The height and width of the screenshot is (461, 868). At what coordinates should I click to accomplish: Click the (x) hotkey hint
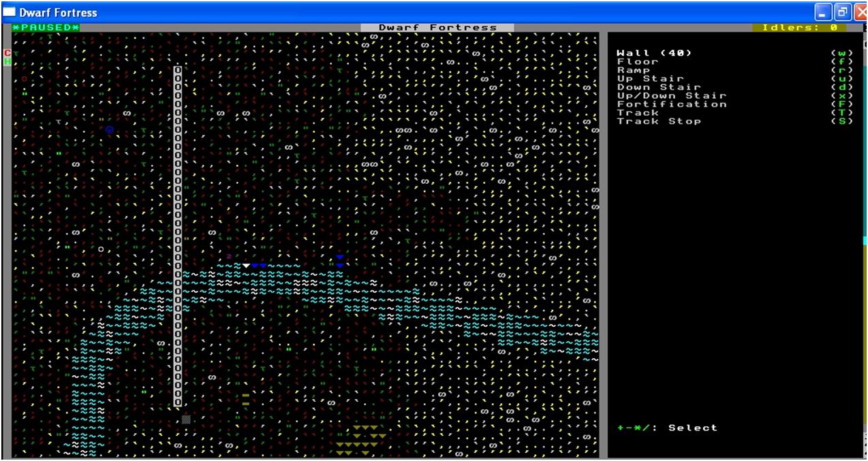tap(841, 95)
